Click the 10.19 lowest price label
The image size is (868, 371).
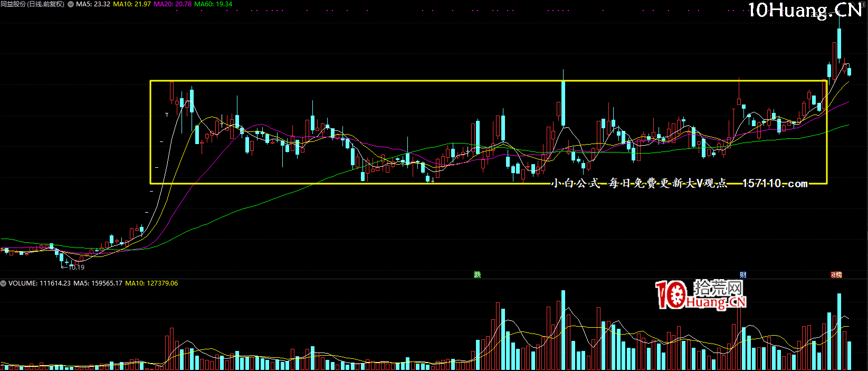pos(77,268)
